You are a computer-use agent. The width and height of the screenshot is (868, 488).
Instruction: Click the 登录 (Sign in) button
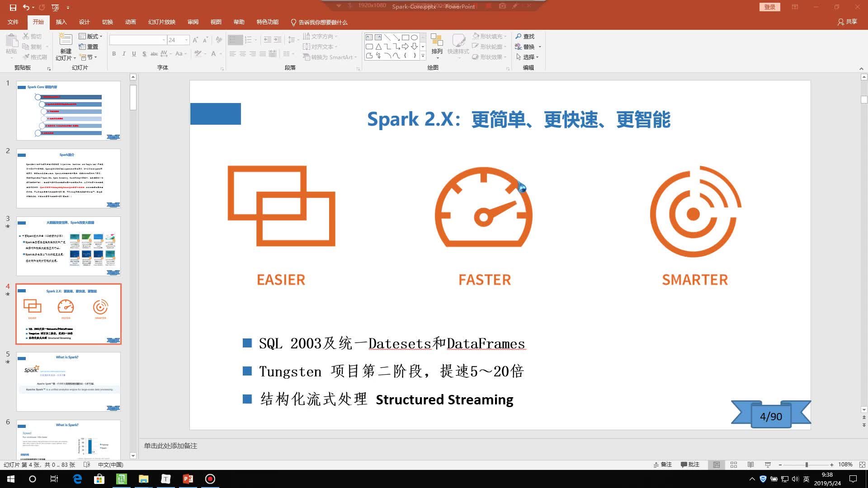[x=770, y=7]
